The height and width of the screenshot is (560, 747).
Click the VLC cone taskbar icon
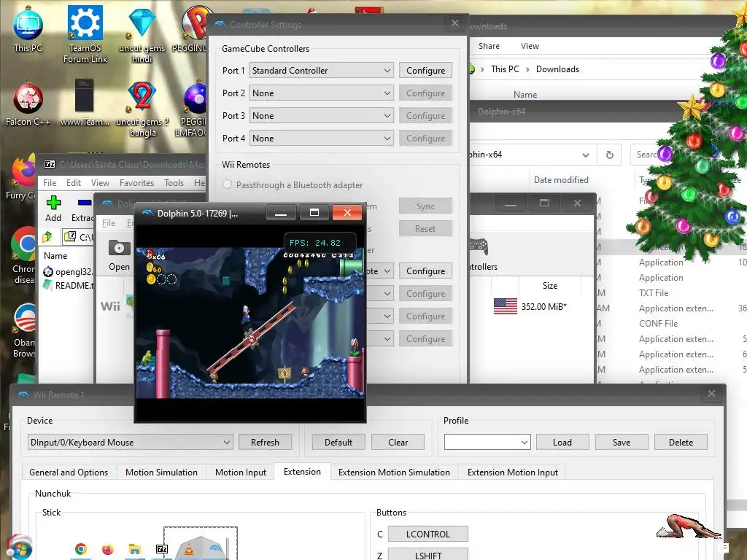[x=189, y=550]
